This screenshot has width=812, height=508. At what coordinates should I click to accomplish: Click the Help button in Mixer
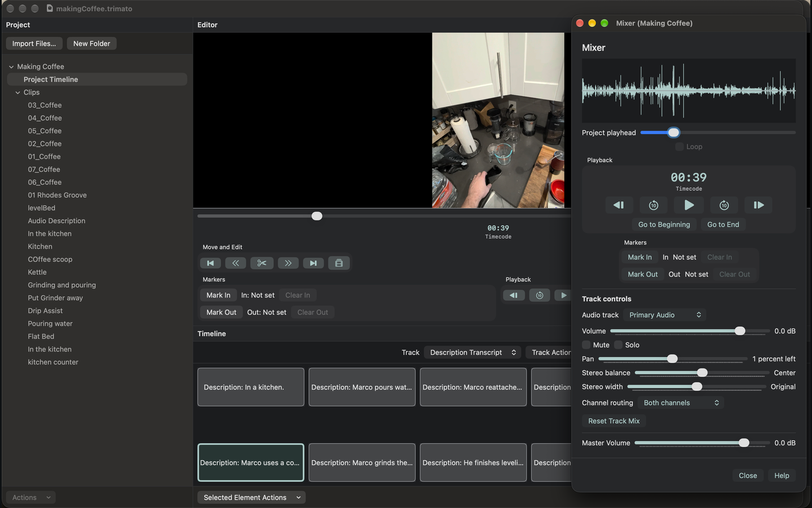click(782, 476)
